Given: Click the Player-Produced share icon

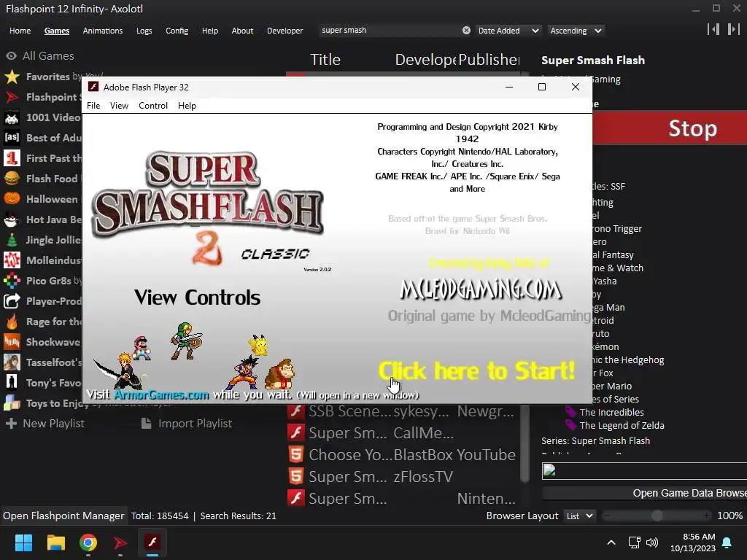Looking at the screenshot, I should [12, 301].
